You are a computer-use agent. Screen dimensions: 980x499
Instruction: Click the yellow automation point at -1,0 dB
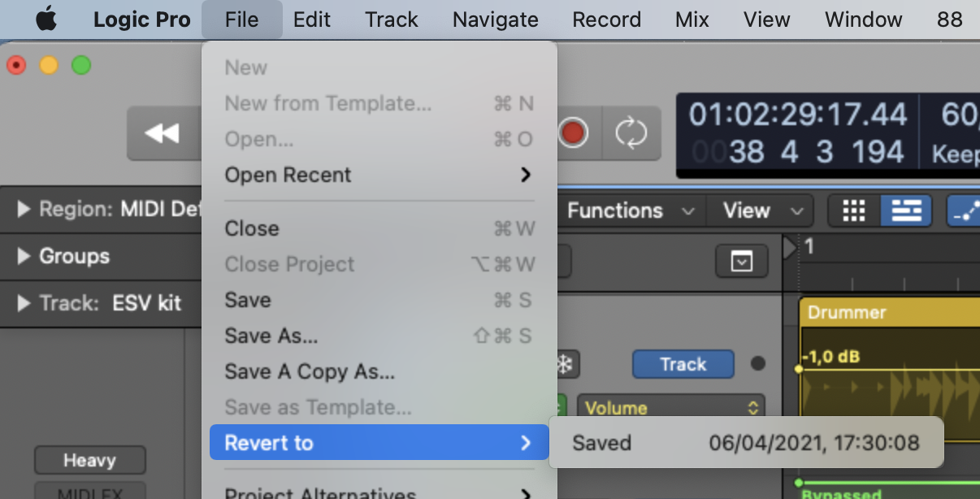pos(800,368)
